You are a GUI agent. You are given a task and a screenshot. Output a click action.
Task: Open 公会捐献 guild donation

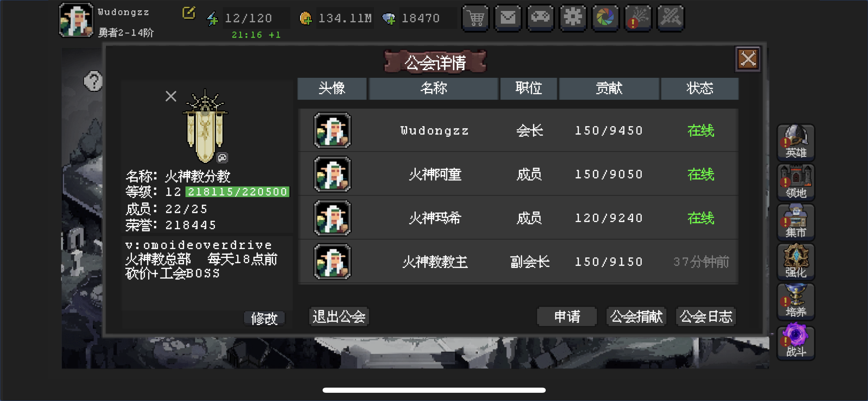pyautogui.click(x=636, y=316)
